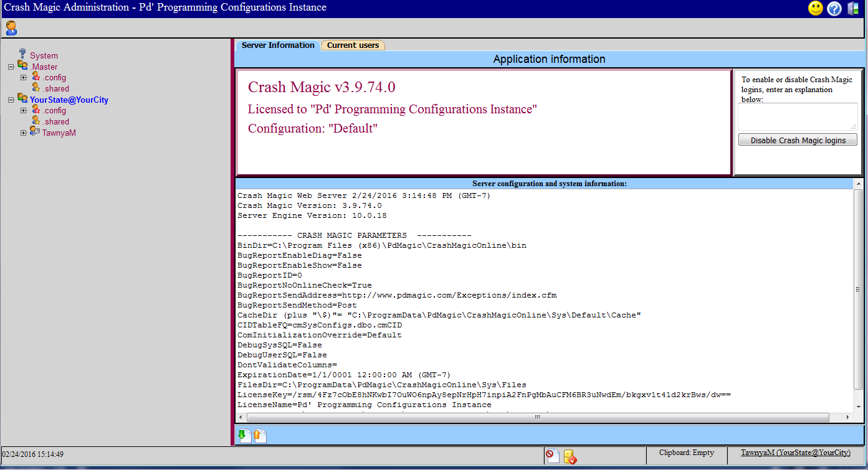This screenshot has height=470, width=868.
Task: Click Disable Crash Magic logins button
Action: [x=798, y=140]
